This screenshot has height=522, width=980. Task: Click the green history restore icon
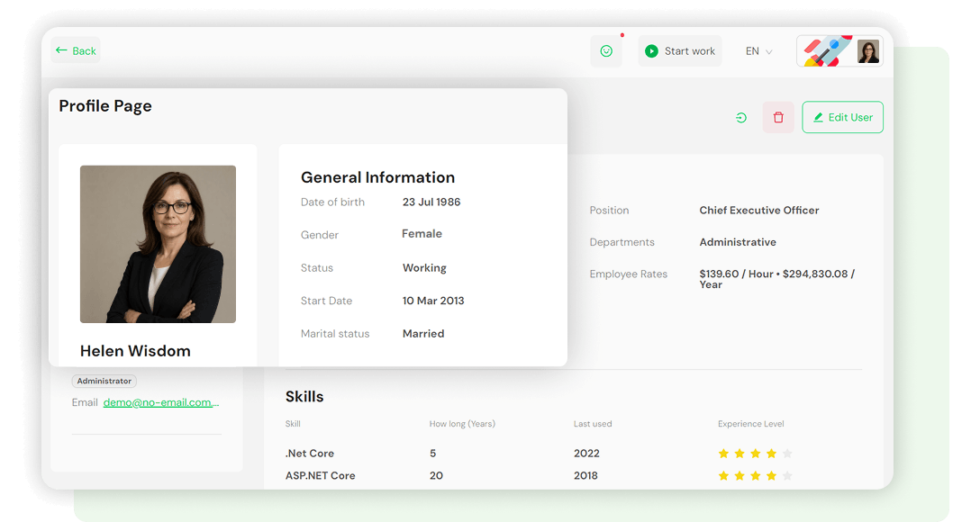(x=741, y=118)
